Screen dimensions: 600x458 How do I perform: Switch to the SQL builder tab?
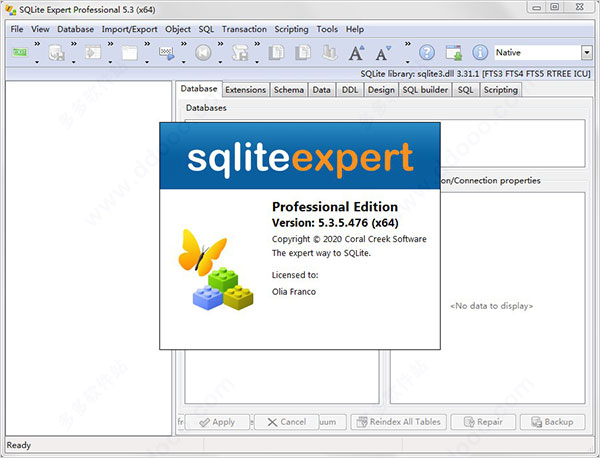click(425, 90)
